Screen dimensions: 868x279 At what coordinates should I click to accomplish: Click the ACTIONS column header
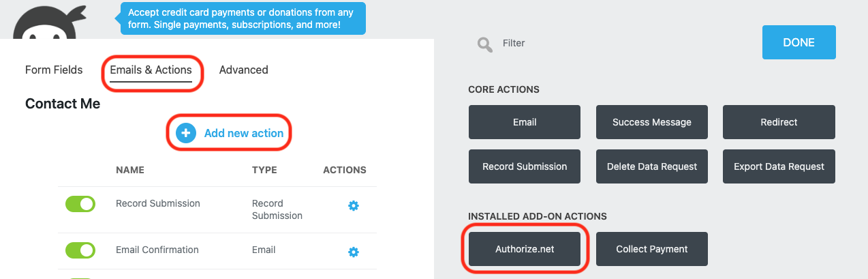coord(345,170)
